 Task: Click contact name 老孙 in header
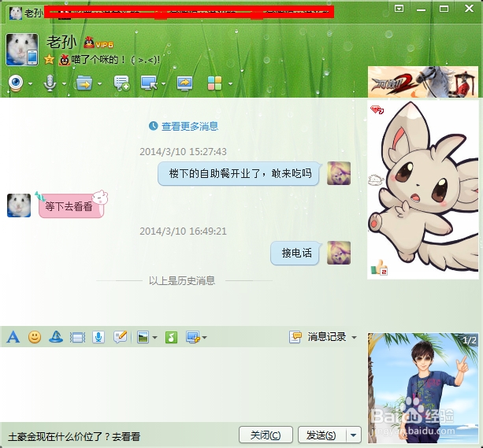(61, 42)
